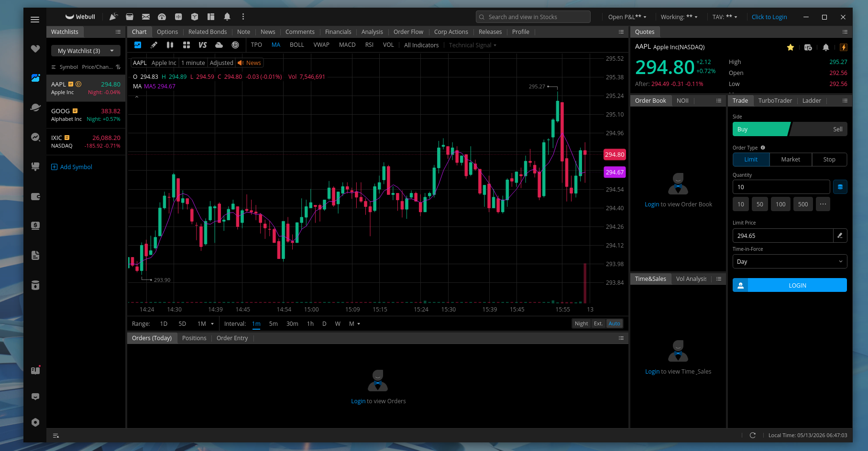Image resolution: width=868 pixels, height=451 pixels.
Task: Switch to the Options tab
Action: pos(167,32)
